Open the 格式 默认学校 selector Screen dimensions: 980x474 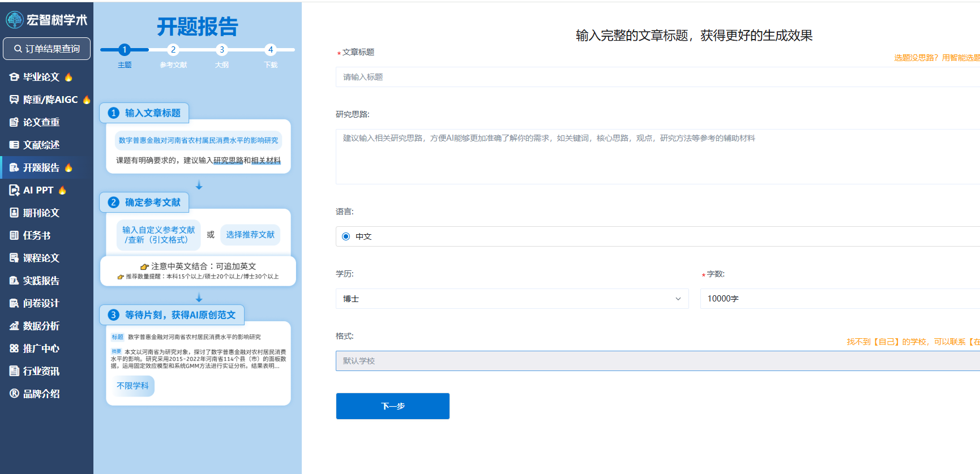[x=657, y=361]
